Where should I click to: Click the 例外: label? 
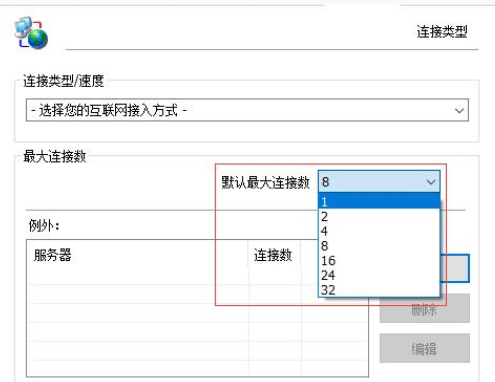click(x=44, y=226)
